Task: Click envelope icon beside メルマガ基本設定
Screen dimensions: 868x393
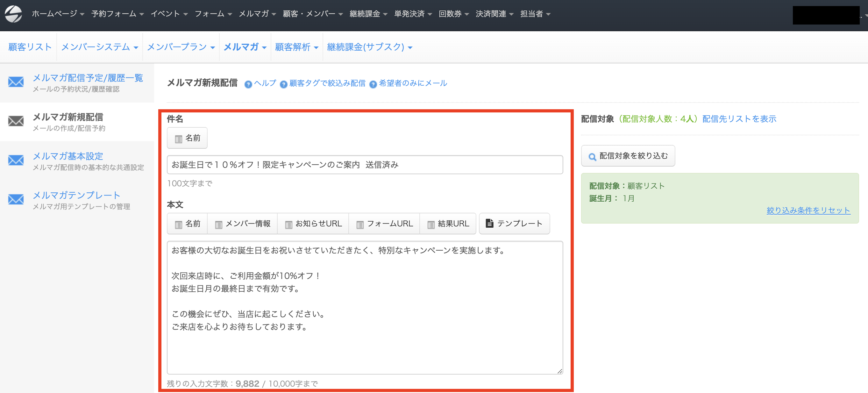Action: (16, 160)
